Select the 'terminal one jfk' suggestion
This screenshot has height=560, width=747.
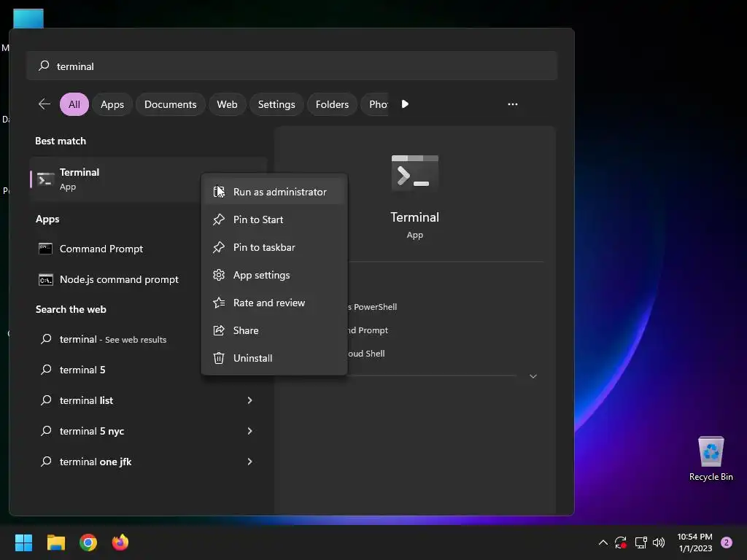(x=149, y=461)
